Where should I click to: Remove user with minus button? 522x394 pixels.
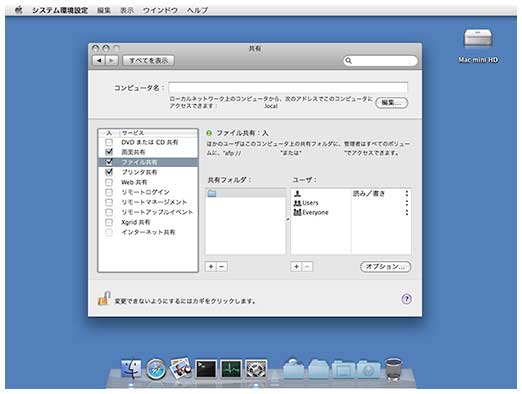click(x=307, y=266)
